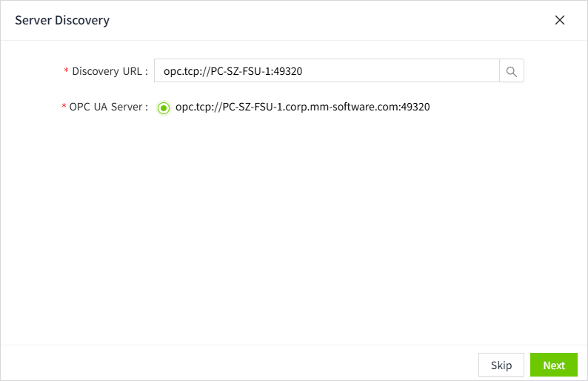Click "PC-SZ-FSU-1" hostname in the Discovery URL field
588x381 pixels.
click(x=238, y=71)
